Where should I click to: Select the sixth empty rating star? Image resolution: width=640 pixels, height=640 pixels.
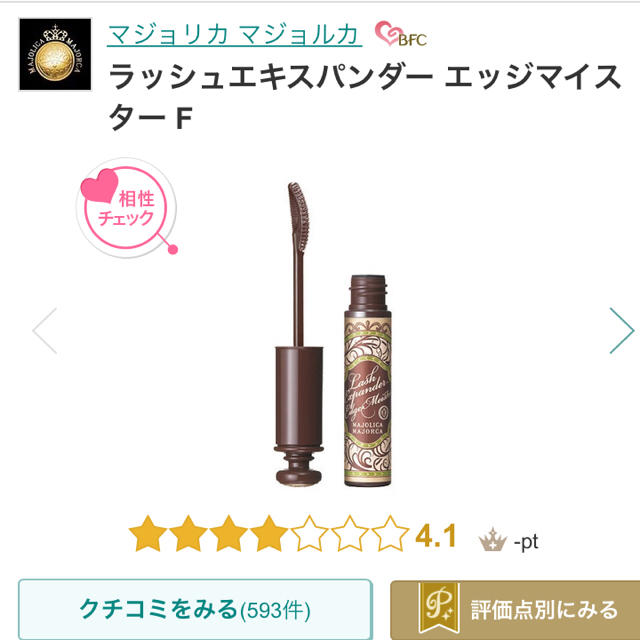point(350,533)
